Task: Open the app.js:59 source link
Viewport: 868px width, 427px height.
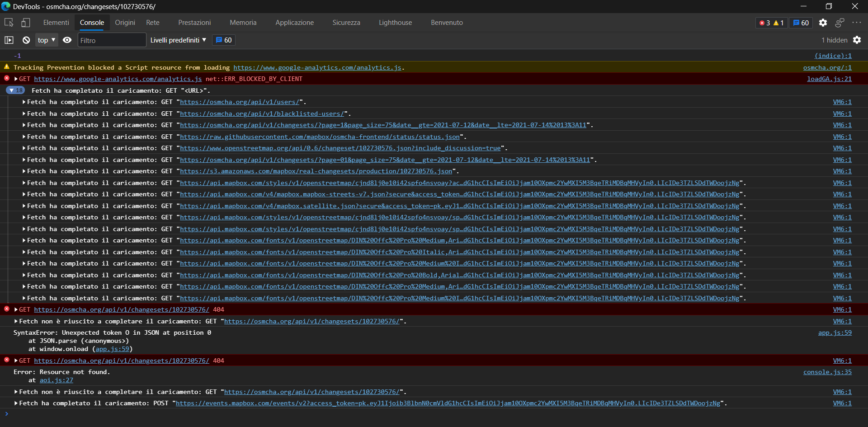Action: [834, 332]
